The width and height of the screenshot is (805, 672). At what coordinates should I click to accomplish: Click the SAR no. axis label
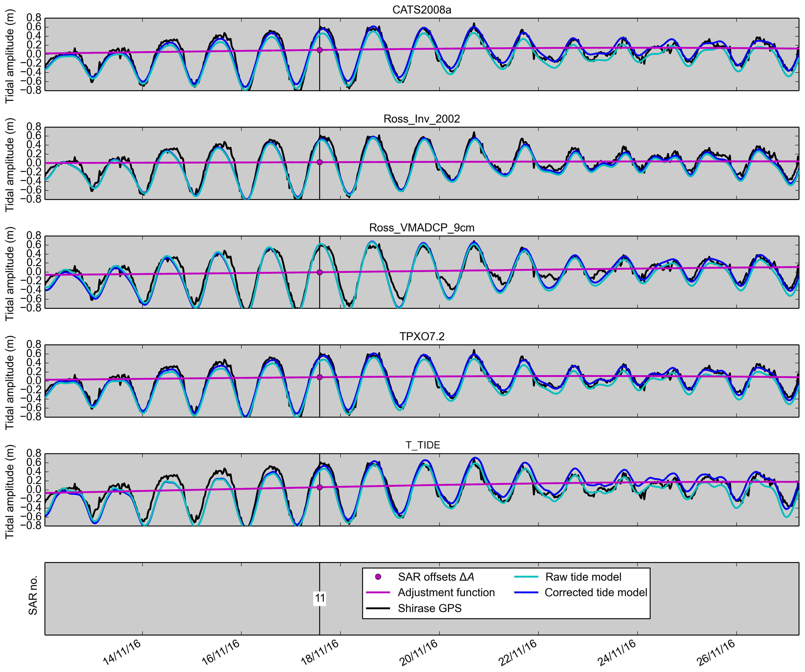(x=33, y=595)
